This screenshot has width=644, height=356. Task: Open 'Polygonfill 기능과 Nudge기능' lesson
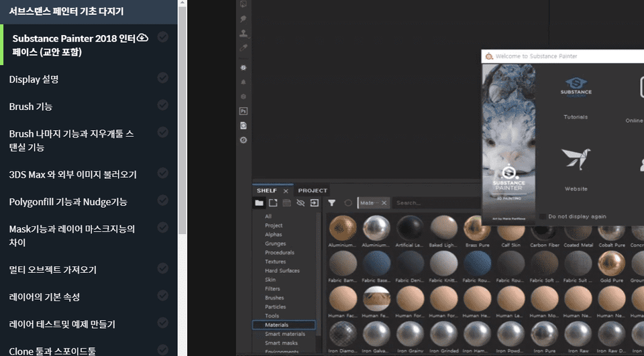(x=68, y=202)
